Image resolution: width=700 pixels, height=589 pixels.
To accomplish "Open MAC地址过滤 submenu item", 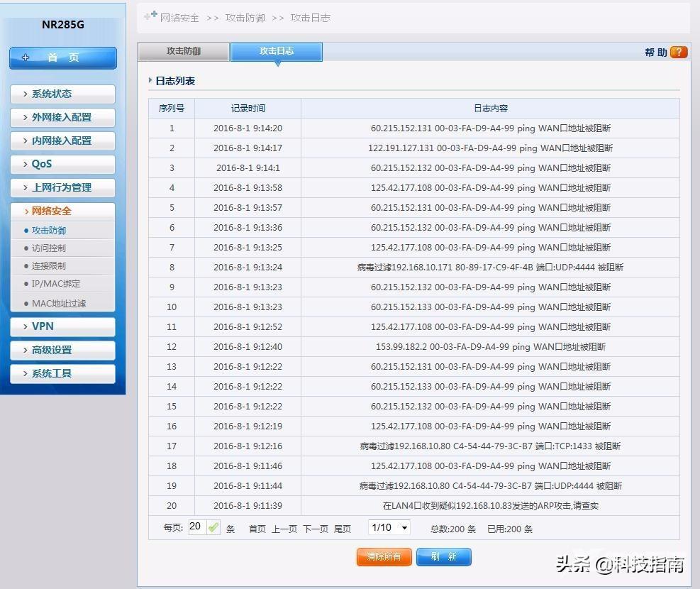I will (59, 304).
